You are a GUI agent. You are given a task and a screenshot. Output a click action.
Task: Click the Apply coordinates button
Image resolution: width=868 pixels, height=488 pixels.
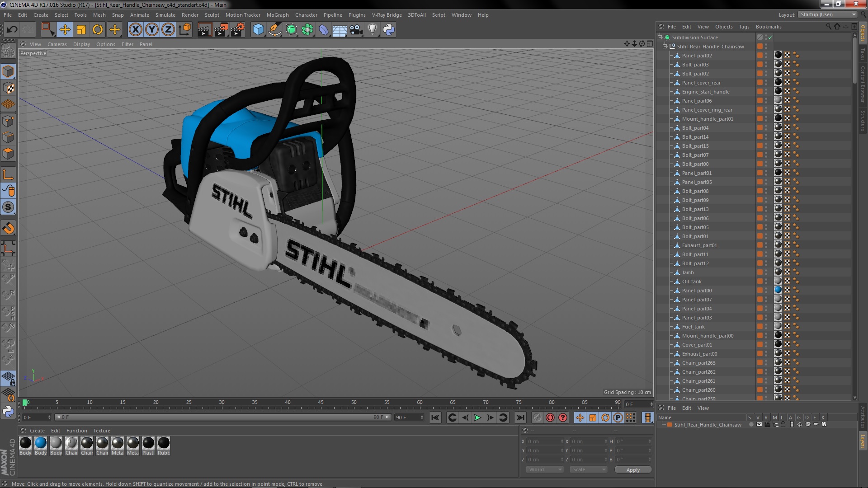633,470
